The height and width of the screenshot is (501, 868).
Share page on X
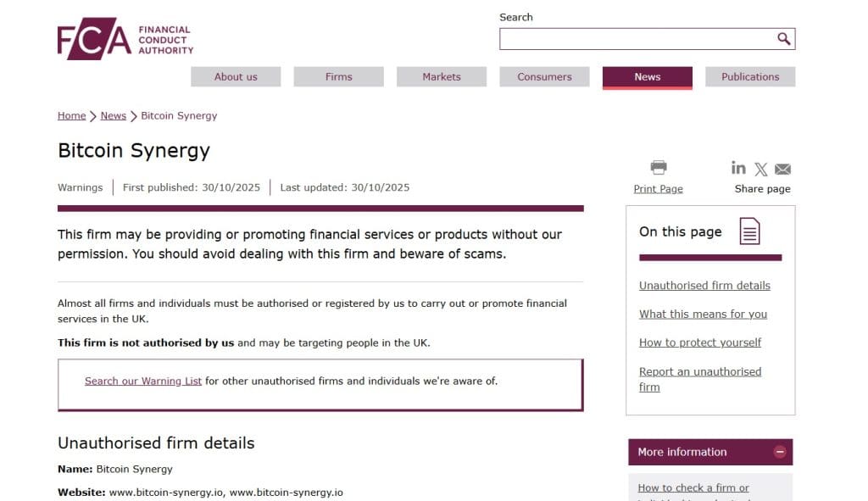(761, 169)
